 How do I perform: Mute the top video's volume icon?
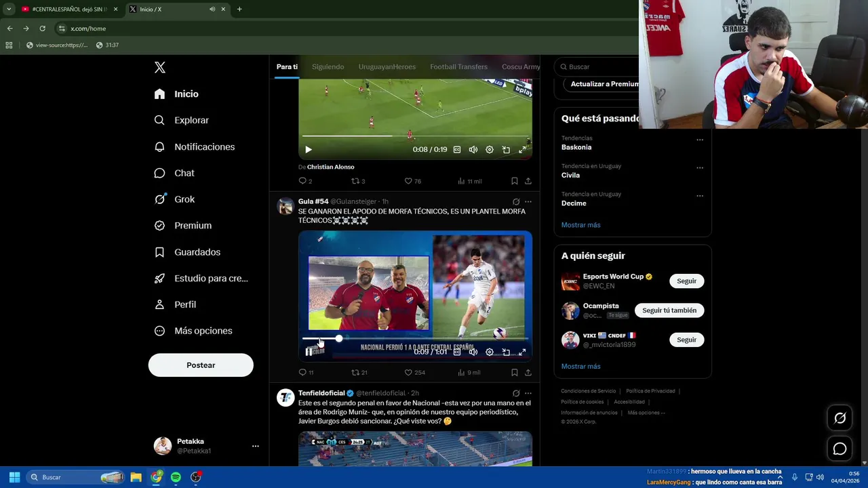[473, 150]
